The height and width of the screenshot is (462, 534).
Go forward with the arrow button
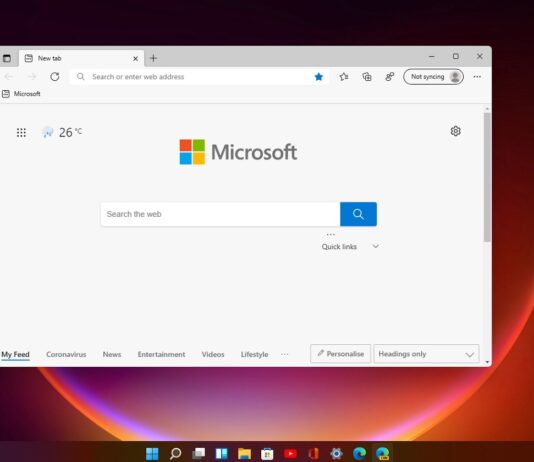32,77
